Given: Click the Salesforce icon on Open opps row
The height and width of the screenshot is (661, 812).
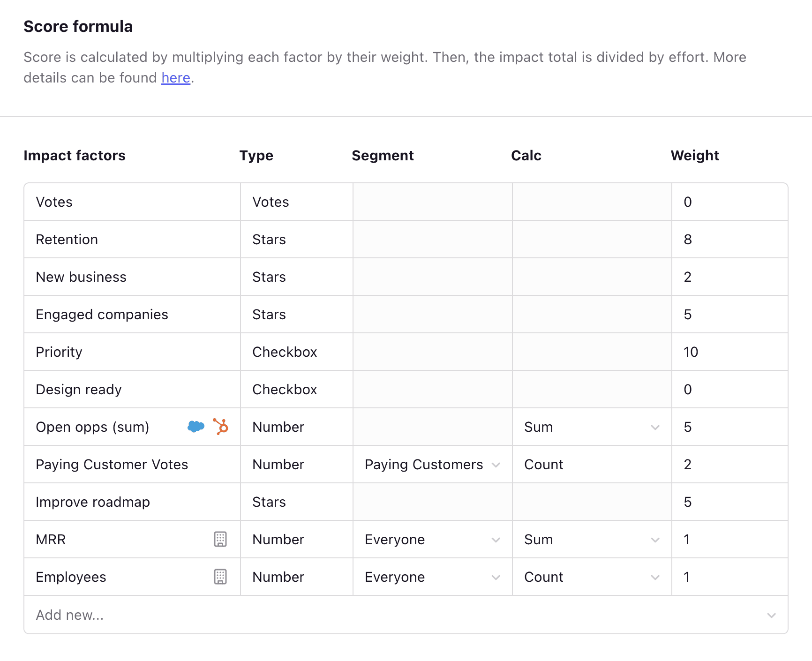Looking at the screenshot, I should point(196,427).
